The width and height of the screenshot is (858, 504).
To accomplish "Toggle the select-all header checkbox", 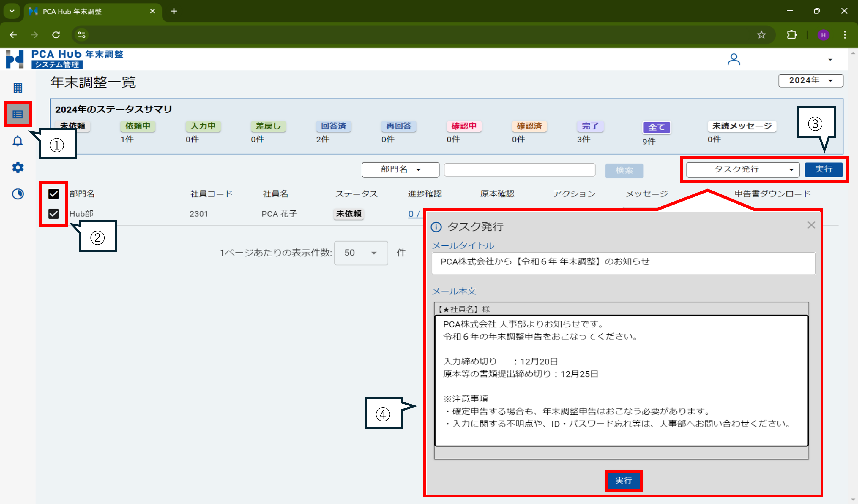I will (x=53, y=194).
